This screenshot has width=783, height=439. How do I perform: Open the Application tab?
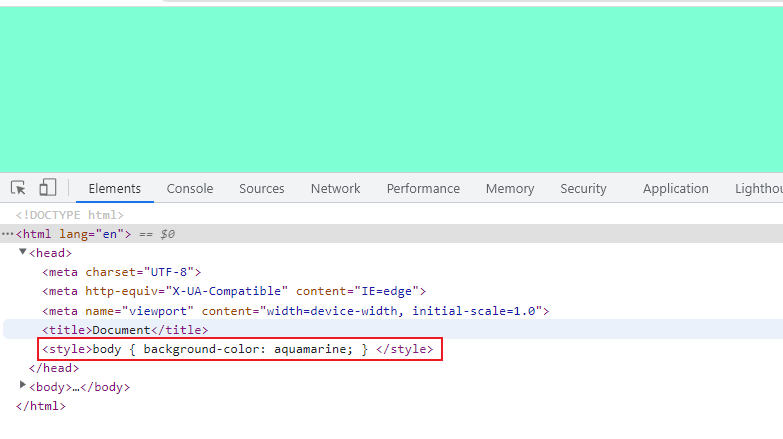tap(676, 188)
